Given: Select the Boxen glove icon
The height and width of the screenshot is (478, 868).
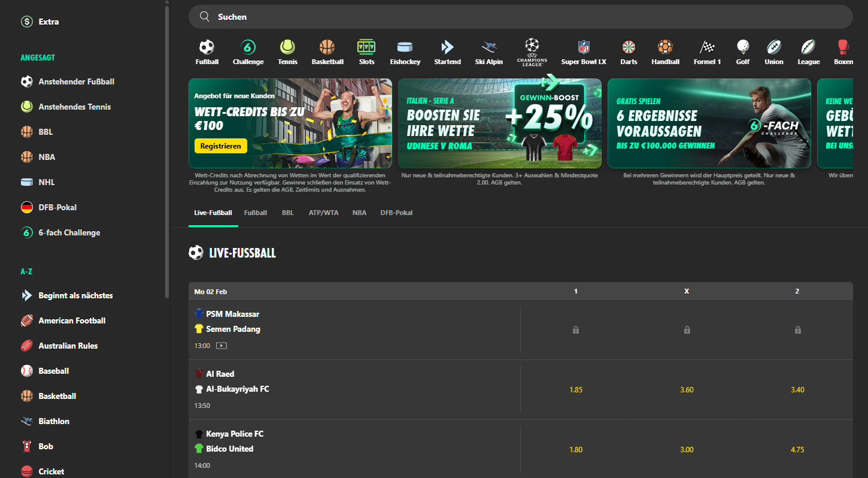Looking at the screenshot, I should click(843, 47).
